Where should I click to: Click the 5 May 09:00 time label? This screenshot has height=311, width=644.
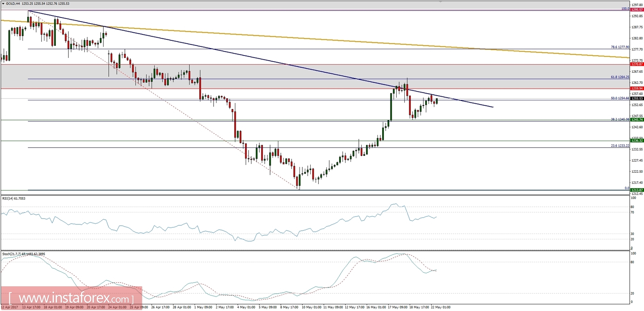click(268, 307)
